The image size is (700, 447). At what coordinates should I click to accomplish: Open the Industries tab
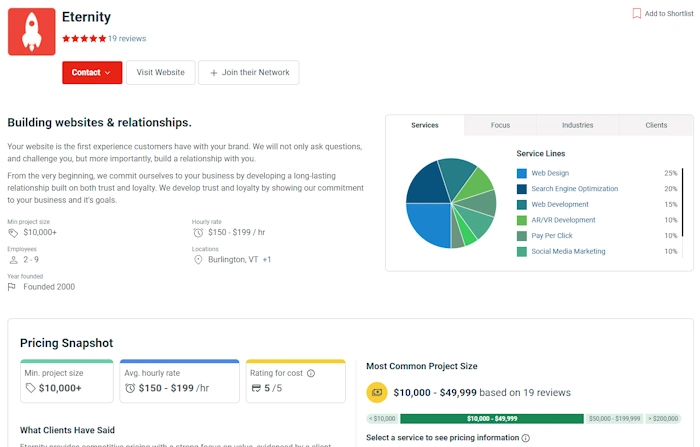point(578,125)
